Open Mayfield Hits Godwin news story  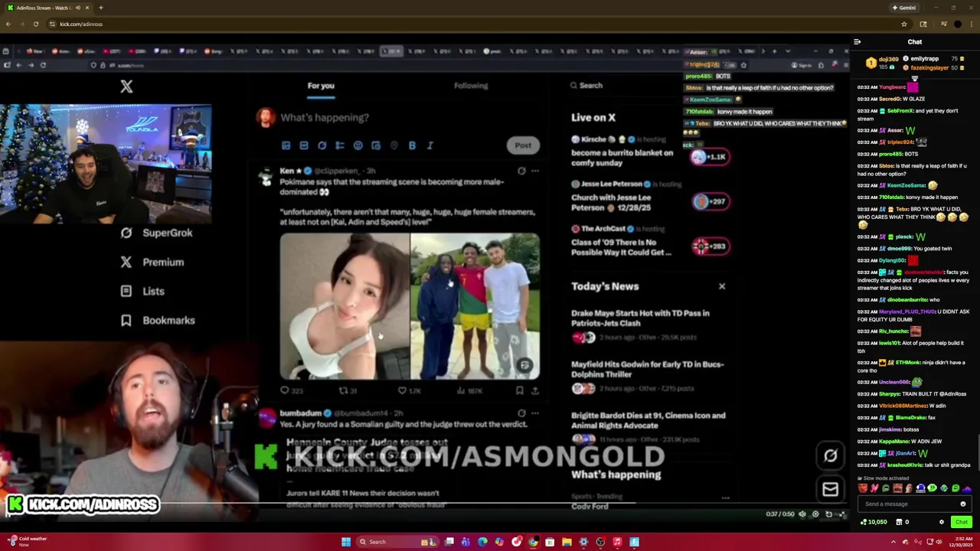click(x=647, y=370)
